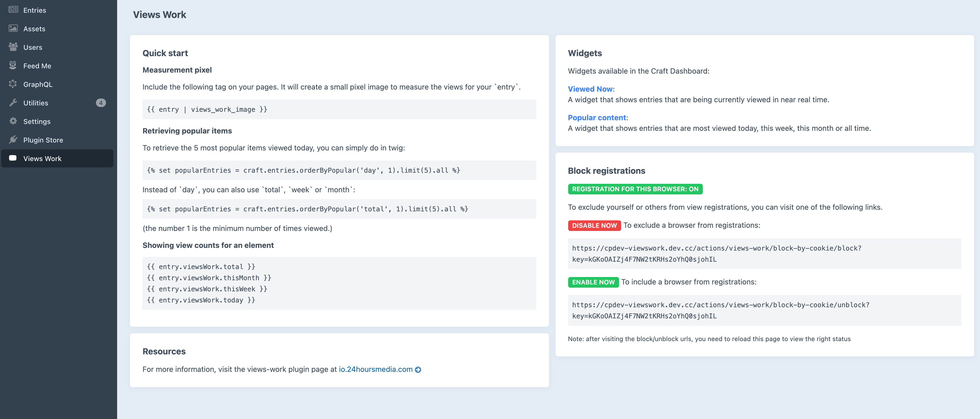Image resolution: width=980 pixels, height=419 pixels.
Task: Open the Views Work menu item
Action: tap(42, 159)
